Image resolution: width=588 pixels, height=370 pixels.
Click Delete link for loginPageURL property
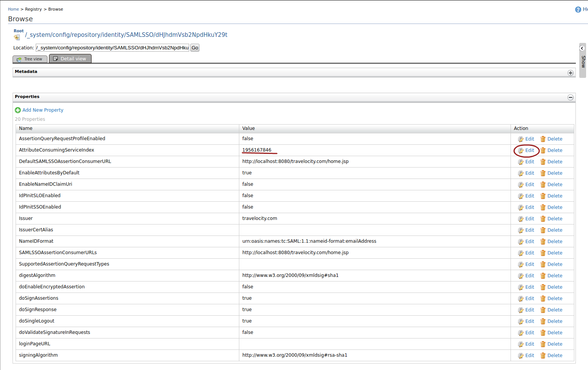555,344
